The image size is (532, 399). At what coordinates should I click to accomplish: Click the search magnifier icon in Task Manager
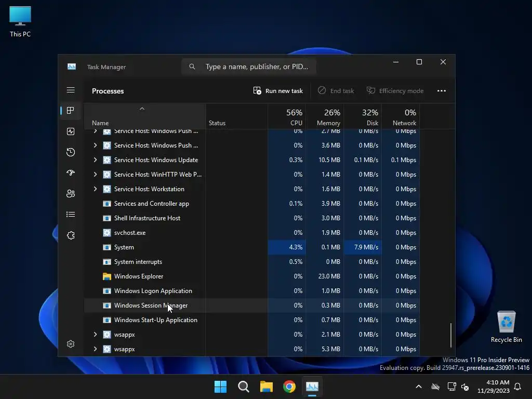point(192,66)
